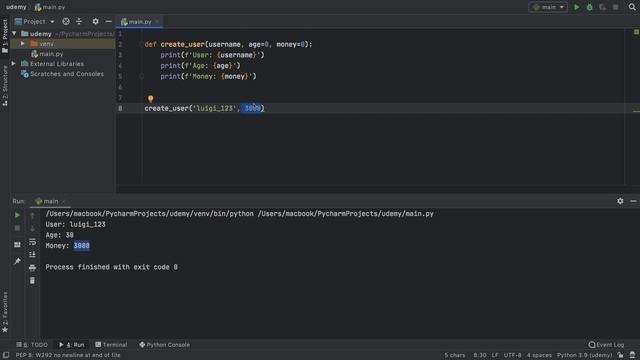Pin the Run tab
The image size is (640, 360).
pyautogui.click(x=17, y=261)
